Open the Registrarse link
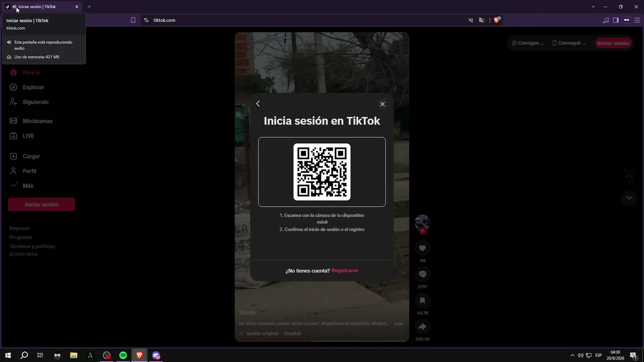This screenshot has height=362, width=644. pos(345,270)
